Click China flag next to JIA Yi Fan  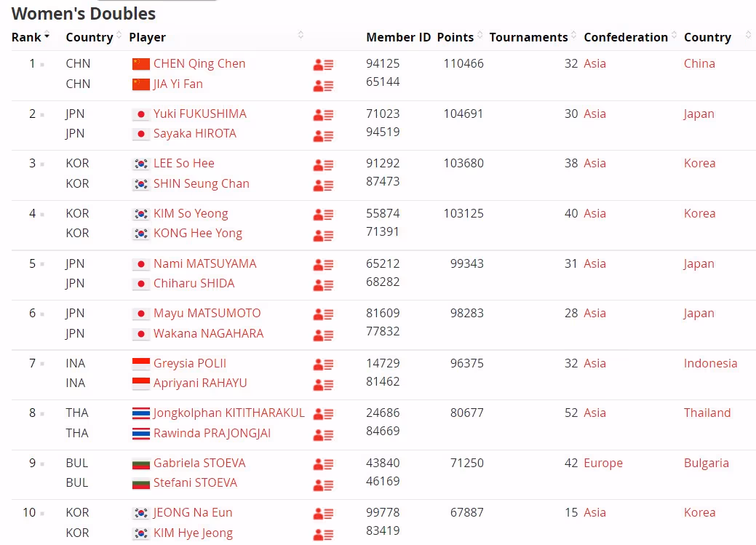(x=140, y=84)
